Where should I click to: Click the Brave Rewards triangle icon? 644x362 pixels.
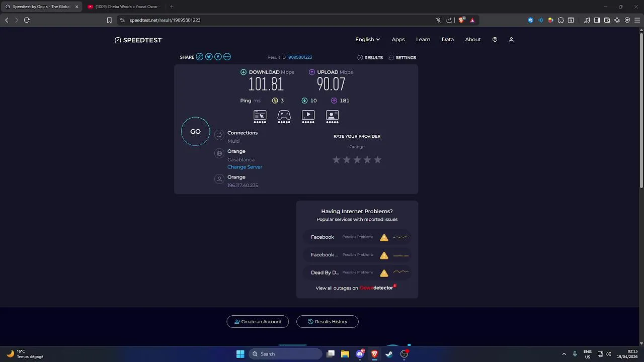(x=472, y=20)
